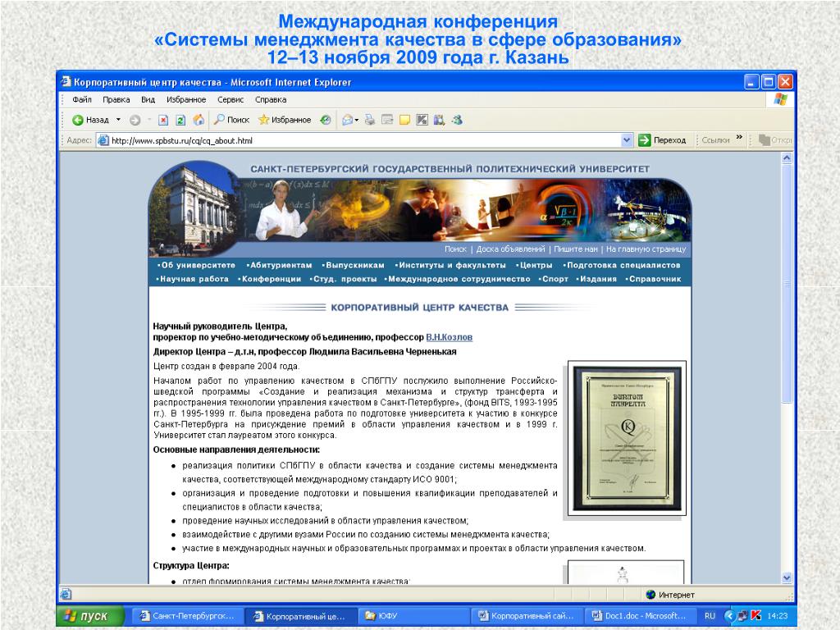Click the Internet Explorer title bar icon
Viewport: 840px width, 630px height.
[66, 82]
